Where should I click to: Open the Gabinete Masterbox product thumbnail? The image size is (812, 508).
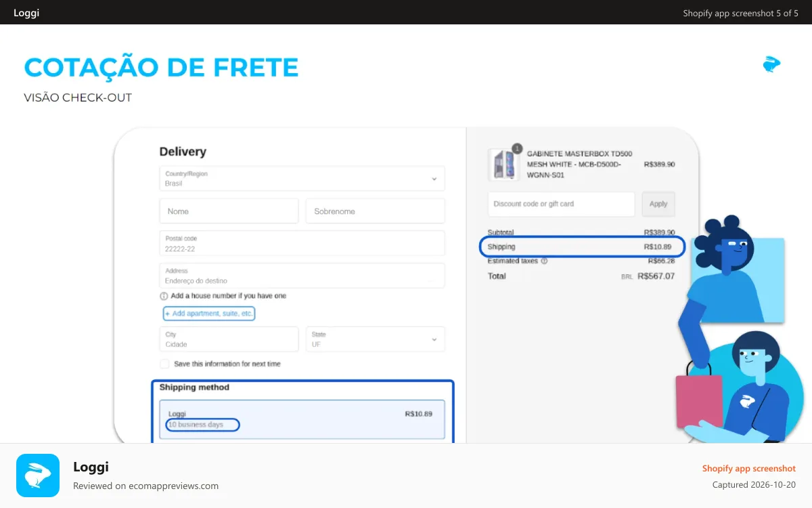point(503,165)
